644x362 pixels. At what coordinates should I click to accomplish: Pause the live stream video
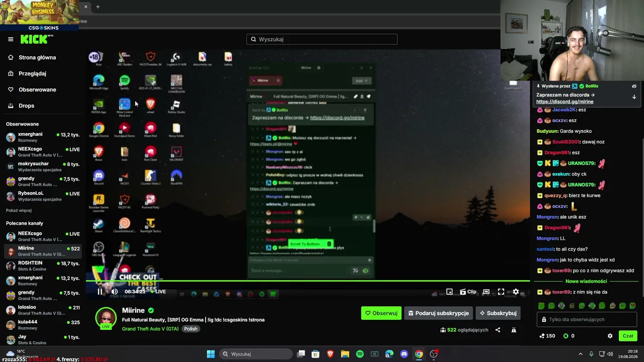[x=100, y=292]
